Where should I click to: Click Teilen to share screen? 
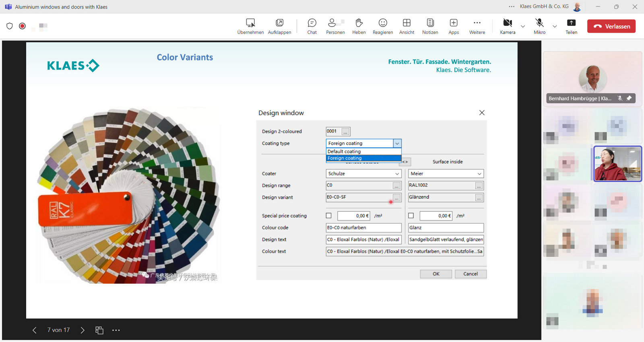coord(571,26)
